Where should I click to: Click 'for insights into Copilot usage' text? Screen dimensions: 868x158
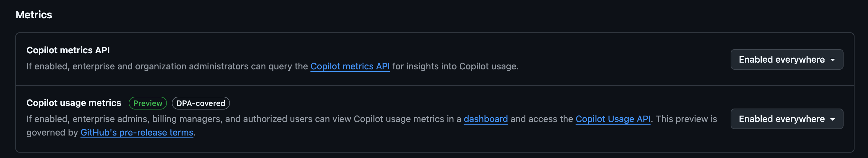[455, 66]
